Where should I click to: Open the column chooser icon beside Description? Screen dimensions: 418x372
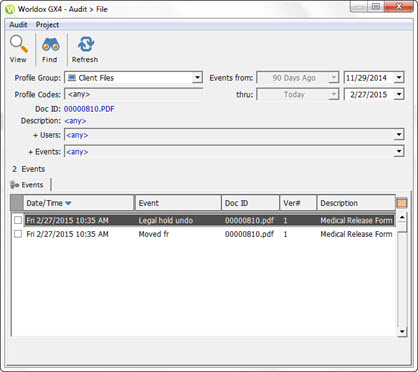[402, 203]
